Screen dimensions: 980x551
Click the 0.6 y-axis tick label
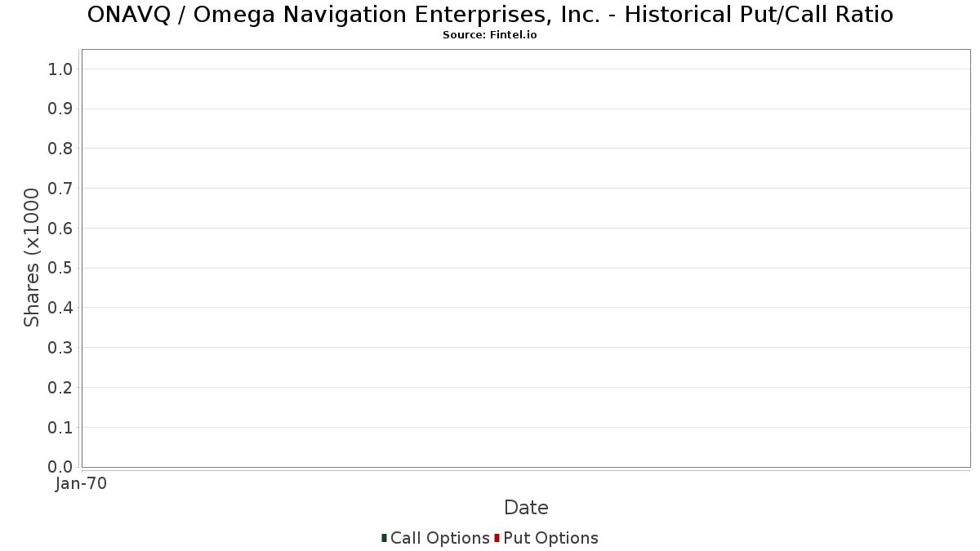(x=61, y=229)
